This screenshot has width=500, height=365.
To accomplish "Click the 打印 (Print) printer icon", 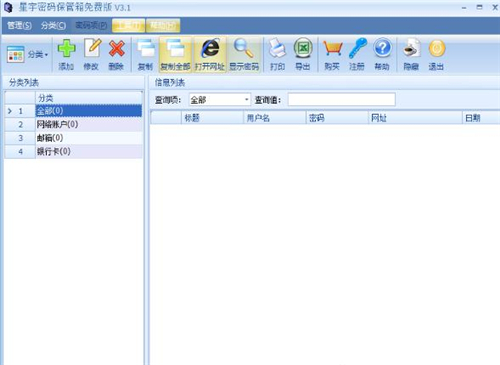I will pos(277,49).
